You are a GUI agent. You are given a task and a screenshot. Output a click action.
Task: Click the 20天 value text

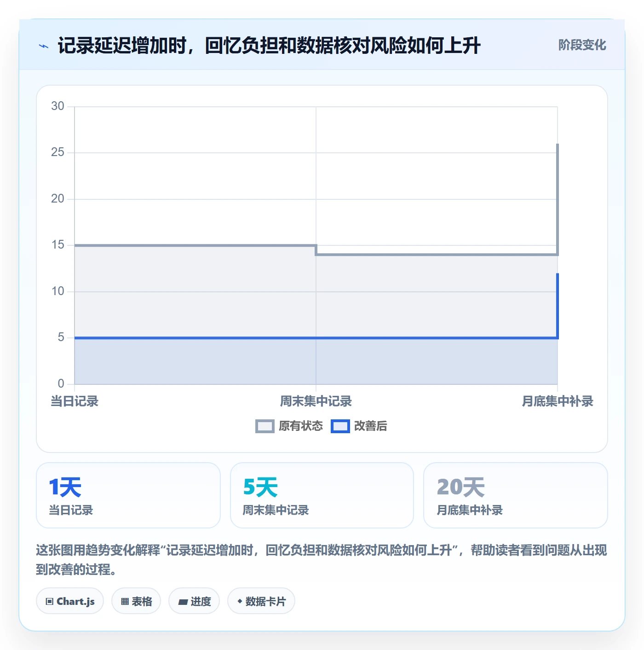pyautogui.click(x=461, y=487)
